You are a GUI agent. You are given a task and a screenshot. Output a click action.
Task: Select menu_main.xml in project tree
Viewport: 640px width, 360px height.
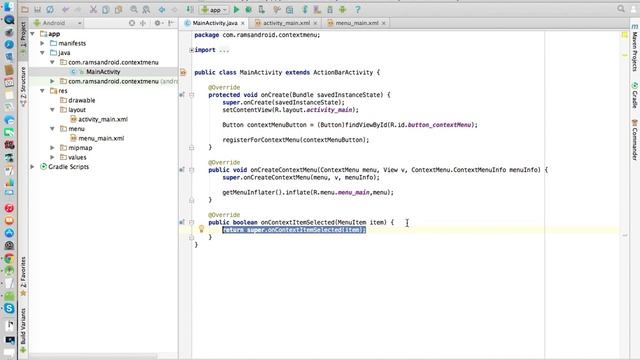(101, 138)
